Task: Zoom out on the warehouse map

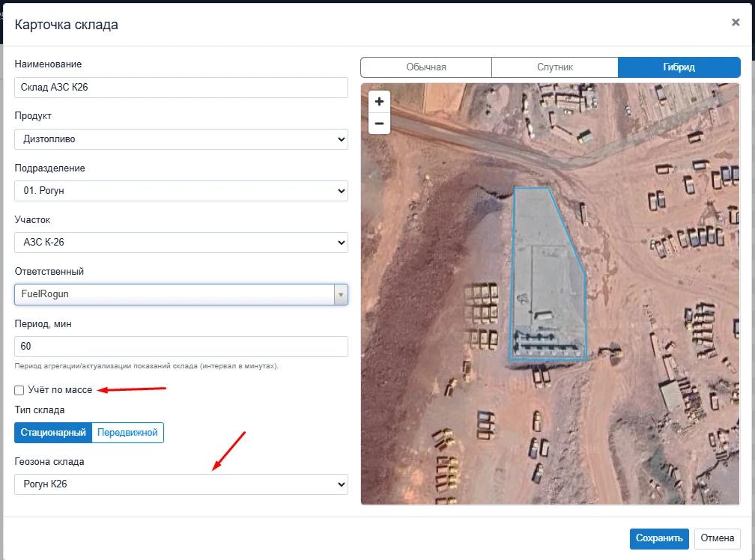Action: click(379, 124)
